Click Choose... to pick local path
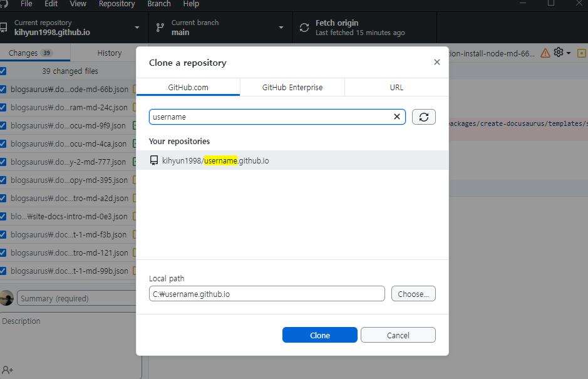Screen dimensions: 588x379 (413, 294)
